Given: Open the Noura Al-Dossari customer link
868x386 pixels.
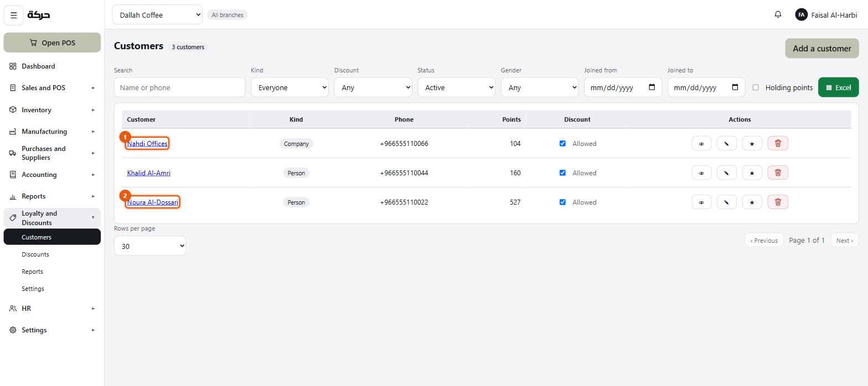Looking at the screenshot, I should pyautogui.click(x=153, y=202).
